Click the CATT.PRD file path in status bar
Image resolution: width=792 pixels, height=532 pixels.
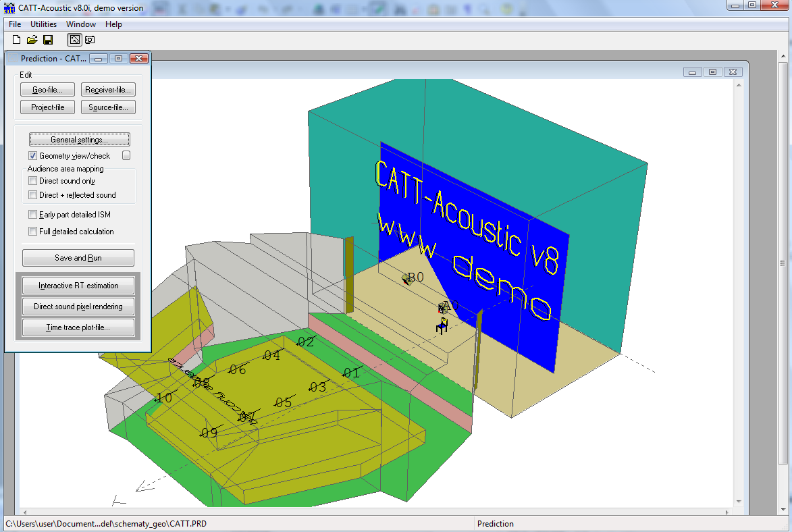(106, 523)
